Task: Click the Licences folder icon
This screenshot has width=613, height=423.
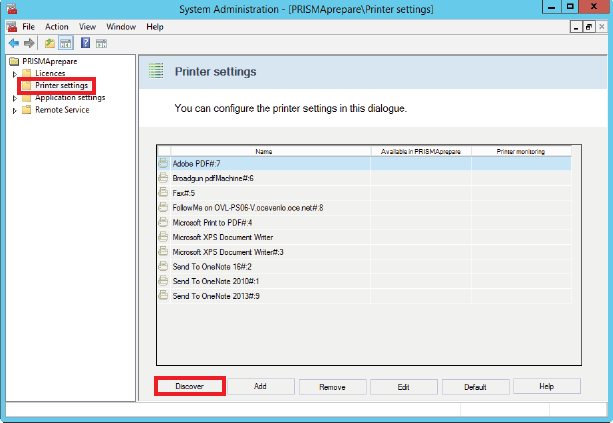Action: pyautogui.click(x=27, y=73)
